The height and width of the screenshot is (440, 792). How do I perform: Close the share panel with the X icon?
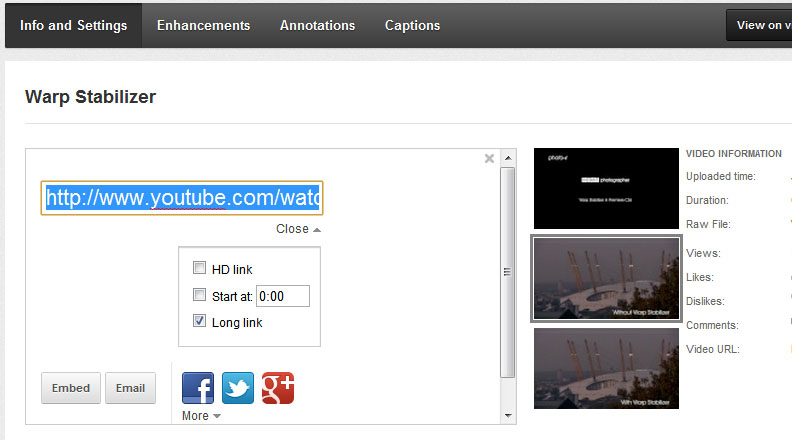pos(489,159)
